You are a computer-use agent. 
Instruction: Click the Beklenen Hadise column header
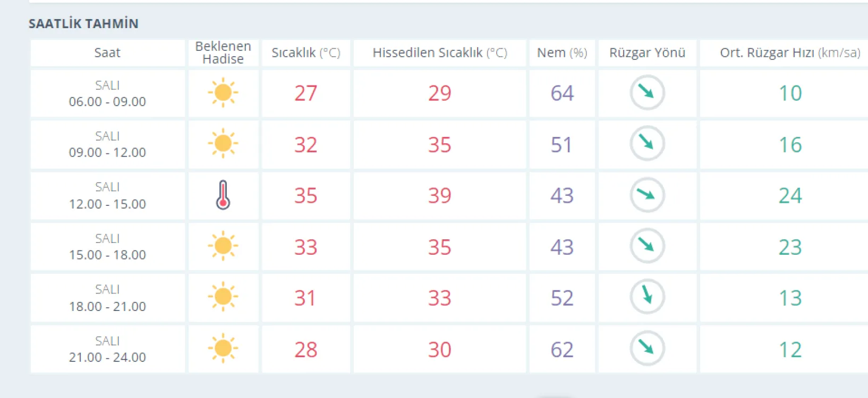pos(223,53)
